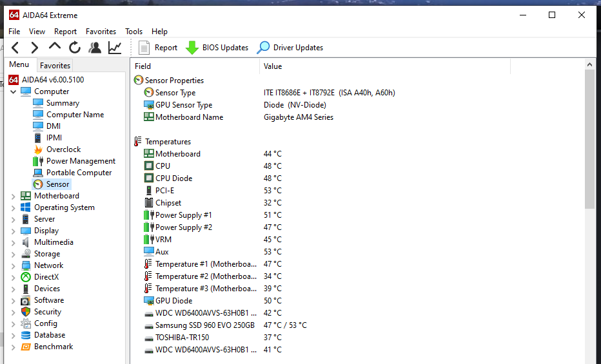This screenshot has width=601, height=364.
Task: Switch to the Menu tab in sidebar
Action: [19, 64]
